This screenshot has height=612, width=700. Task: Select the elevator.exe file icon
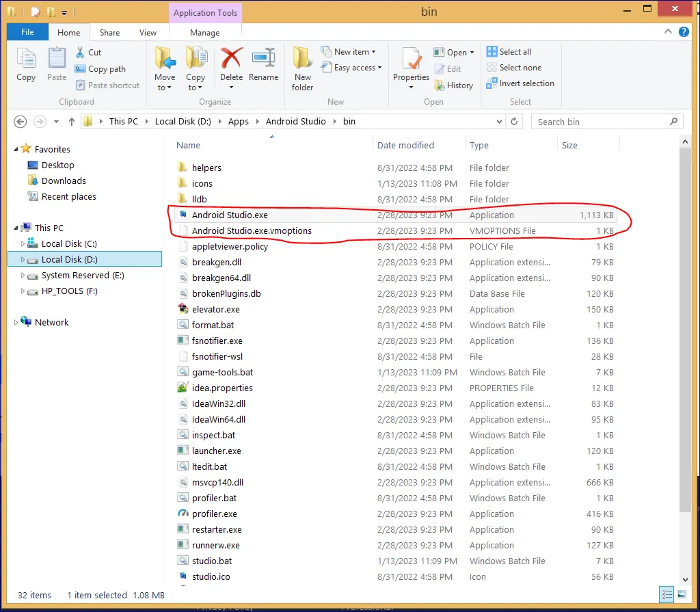(x=183, y=308)
